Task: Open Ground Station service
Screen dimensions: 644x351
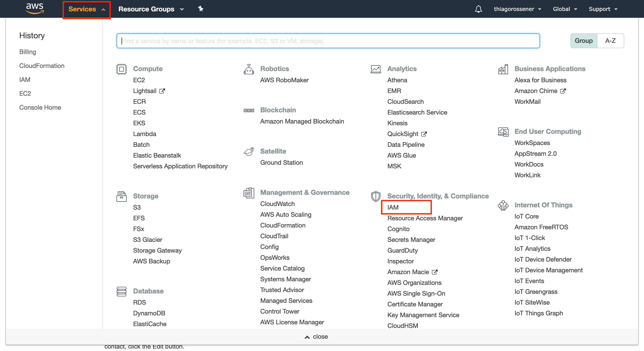Action: pos(281,163)
